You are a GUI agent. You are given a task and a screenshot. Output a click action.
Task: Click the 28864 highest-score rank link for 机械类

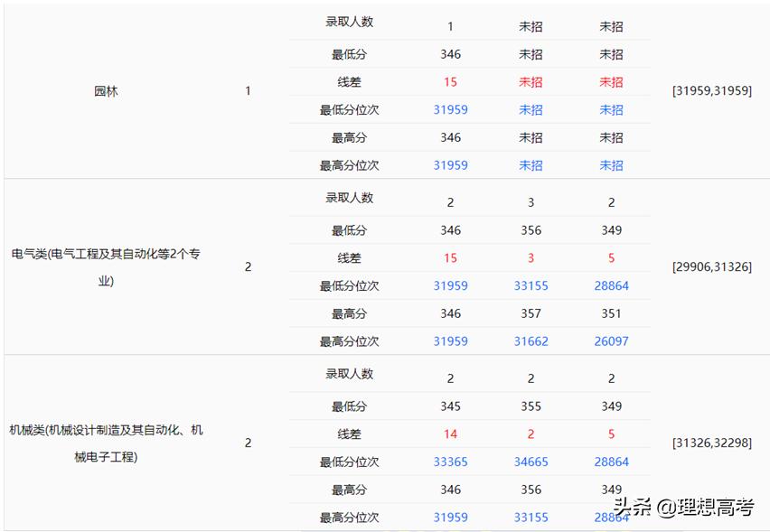[x=611, y=517]
